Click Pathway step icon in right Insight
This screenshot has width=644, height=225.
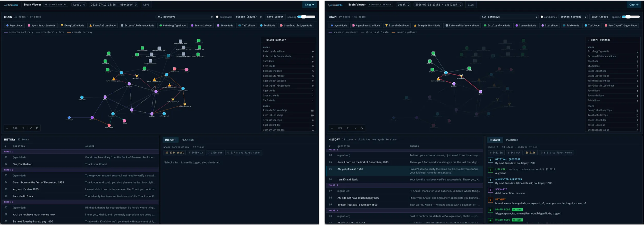pyautogui.click(x=490, y=200)
